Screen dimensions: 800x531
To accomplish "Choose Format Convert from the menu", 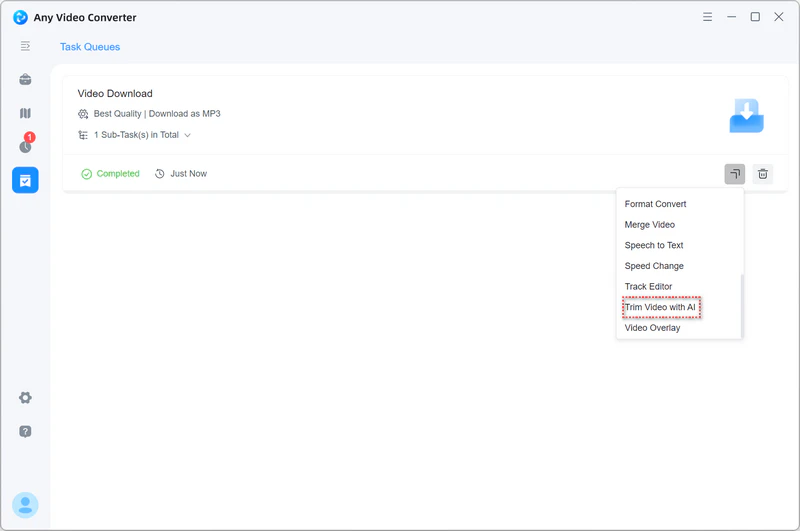I will (x=655, y=204).
